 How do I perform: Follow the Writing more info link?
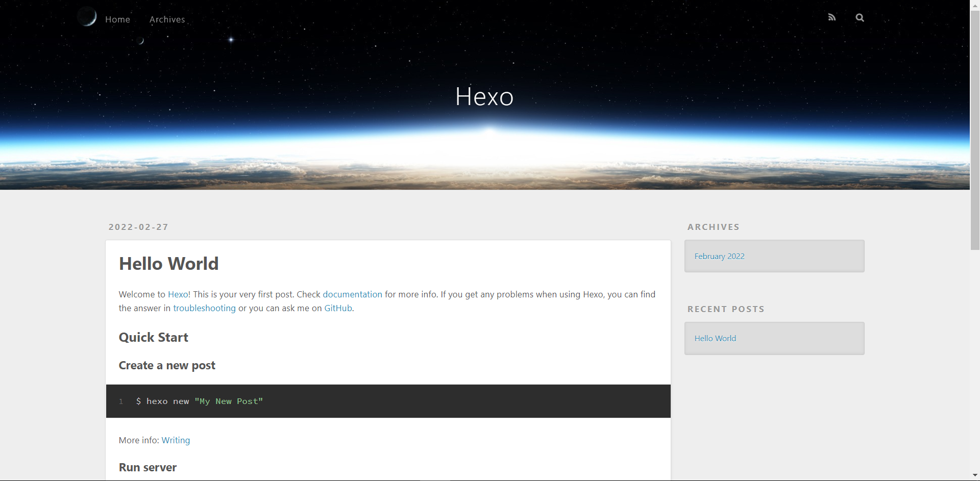pos(176,440)
